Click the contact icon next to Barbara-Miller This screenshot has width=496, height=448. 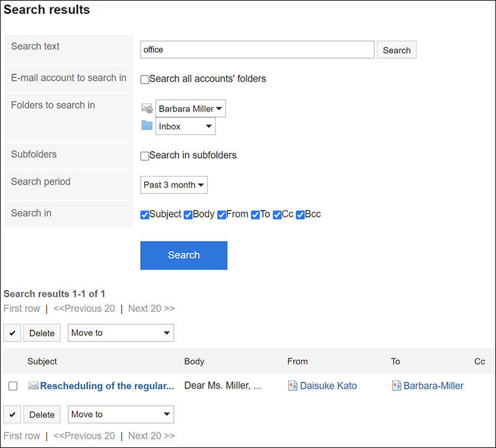click(x=396, y=385)
